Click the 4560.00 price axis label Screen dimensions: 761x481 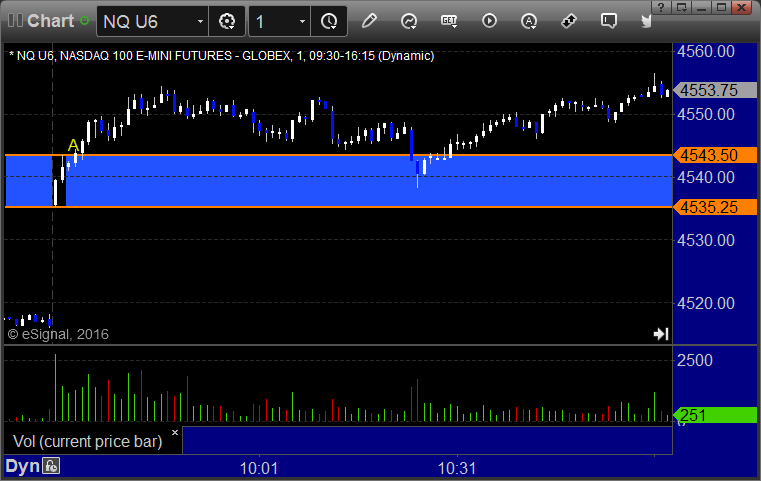coord(706,51)
